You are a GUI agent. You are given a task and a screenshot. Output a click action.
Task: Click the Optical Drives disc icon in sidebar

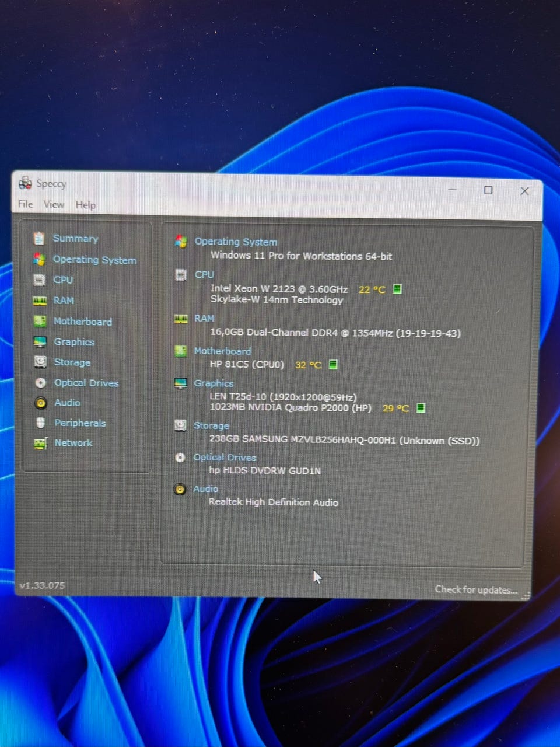[40, 383]
